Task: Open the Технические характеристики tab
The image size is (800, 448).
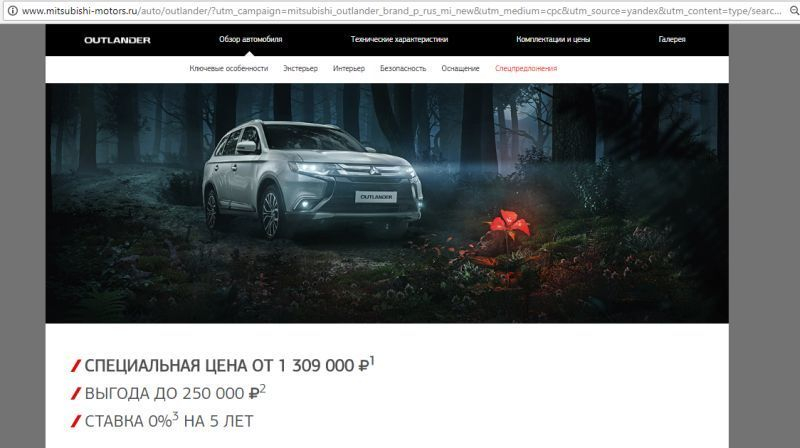Action: (x=399, y=39)
